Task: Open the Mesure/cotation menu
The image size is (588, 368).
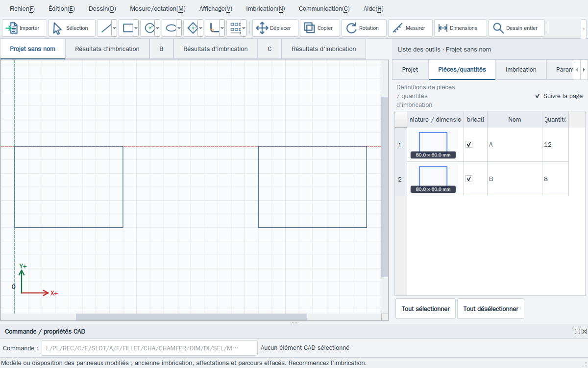Action: coord(158,8)
